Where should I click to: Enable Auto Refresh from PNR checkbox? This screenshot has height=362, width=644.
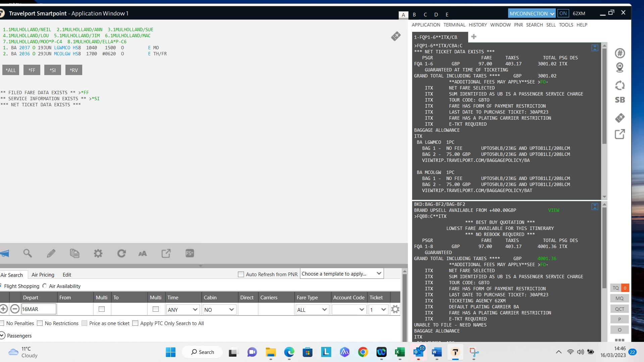coord(241,275)
